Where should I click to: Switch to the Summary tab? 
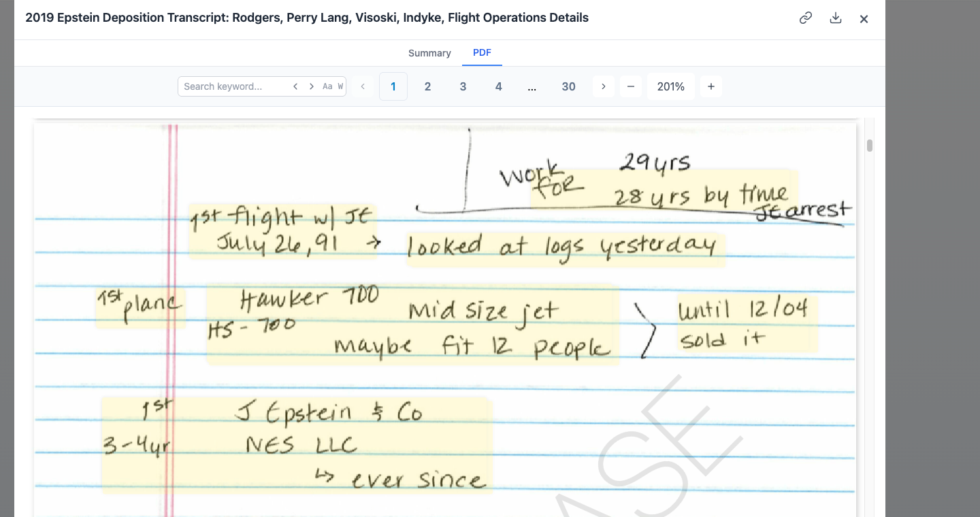click(x=429, y=53)
